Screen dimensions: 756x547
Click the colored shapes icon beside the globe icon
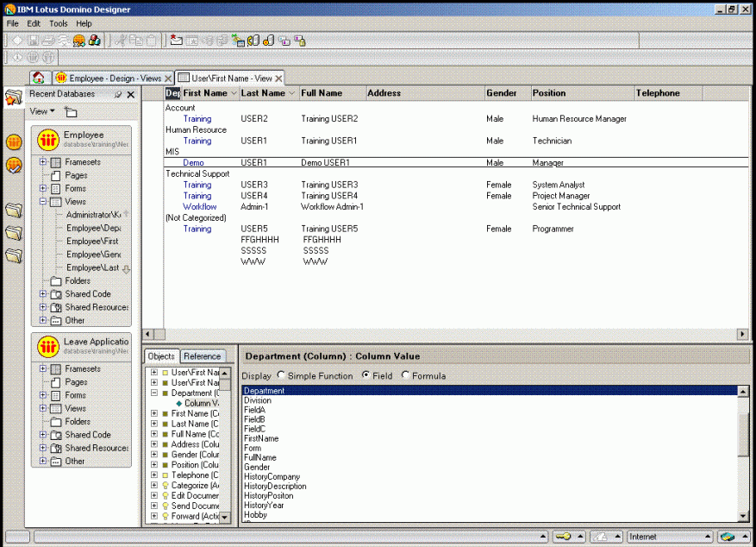tap(95, 41)
